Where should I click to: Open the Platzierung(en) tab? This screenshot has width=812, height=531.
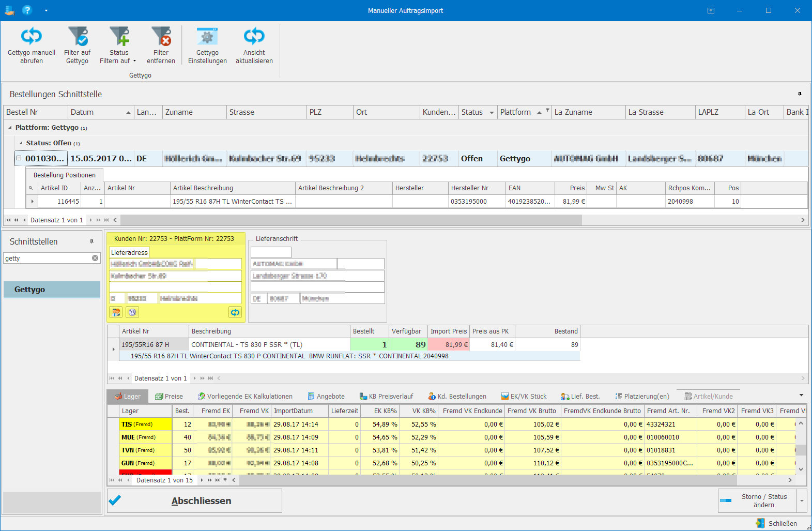642,396
